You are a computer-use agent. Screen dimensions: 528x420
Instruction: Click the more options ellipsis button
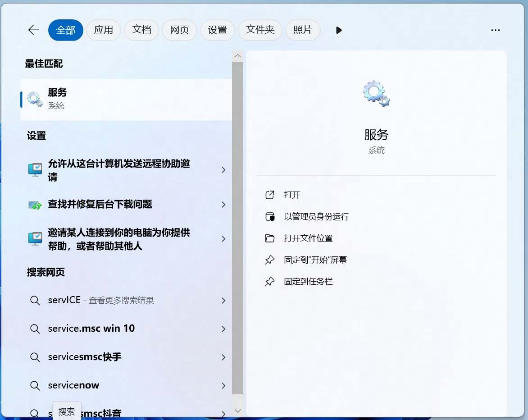pyautogui.click(x=496, y=30)
